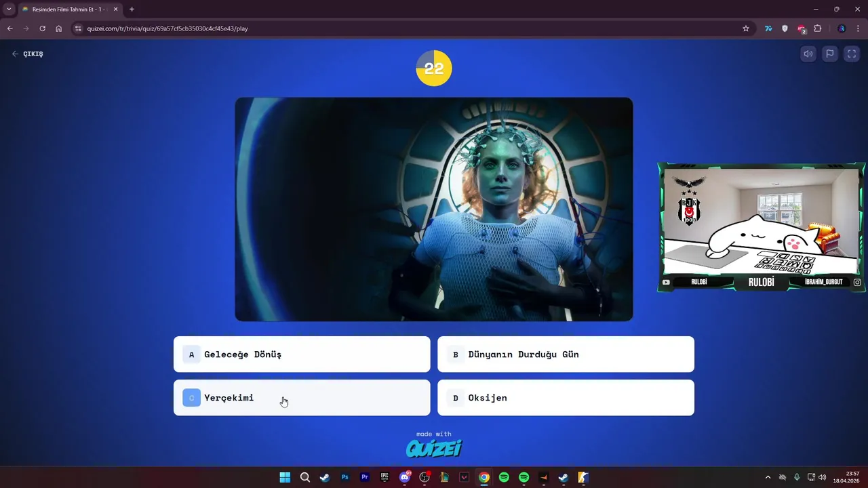Viewport: 868px width, 488px height.
Task: Bookmark this page with the star
Action: (746, 28)
